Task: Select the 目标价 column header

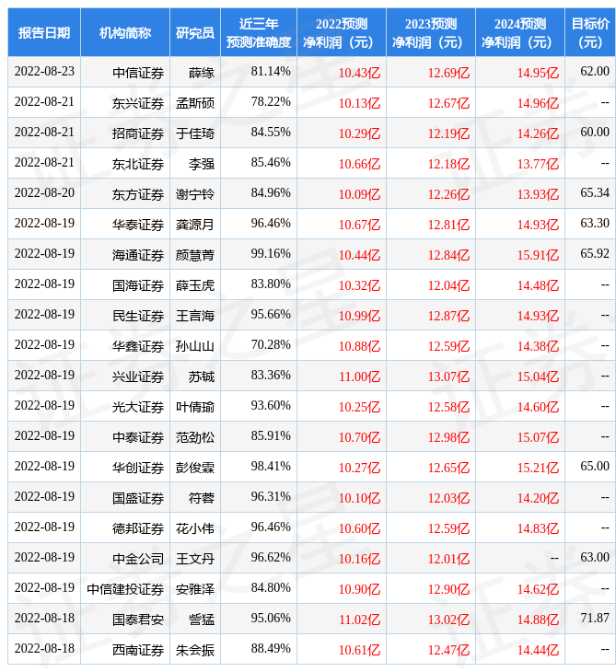Action: [x=590, y=33]
